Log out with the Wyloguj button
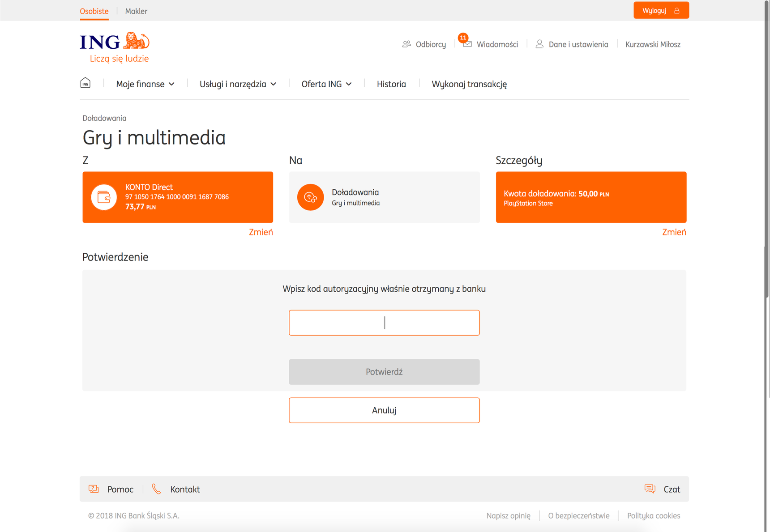The height and width of the screenshot is (532, 770). 661,10
